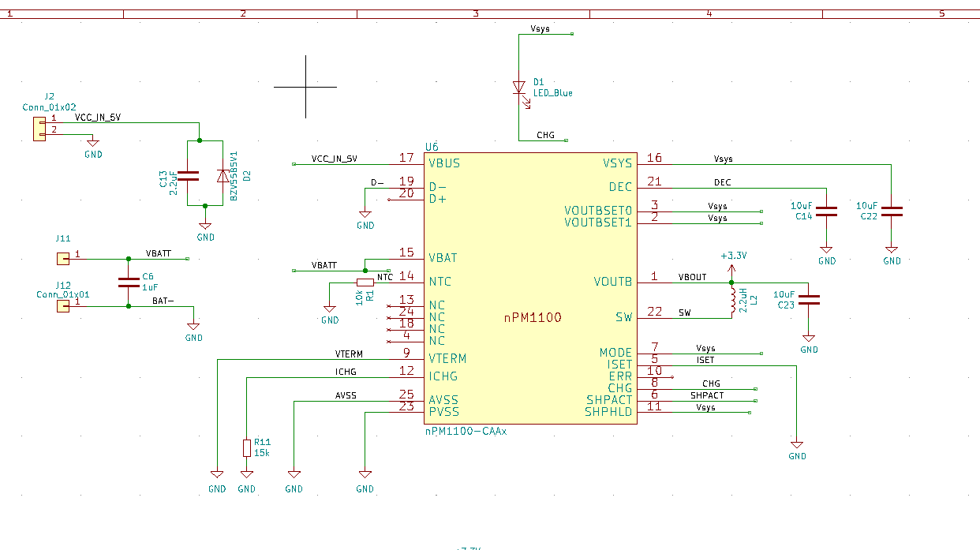Pick capacitor C6 symbol
The height and width of the screenshot is (550, 980).
coord(128,282)
